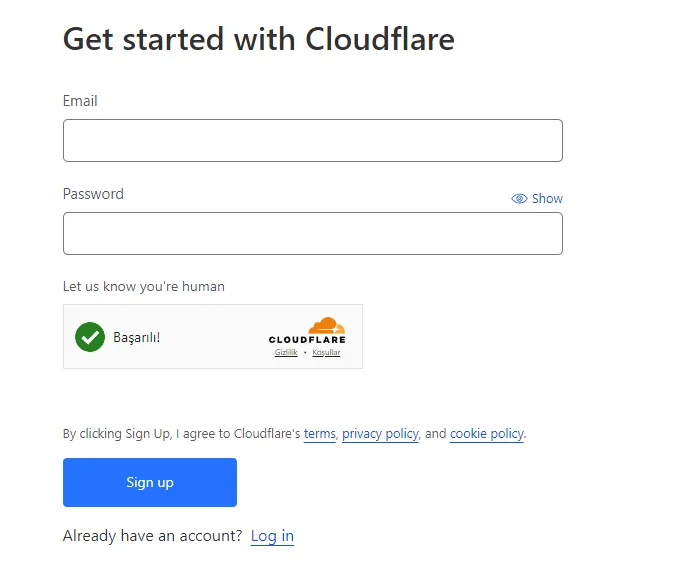Viewport: 696px width, 582px height.
Task: Focus the Email input field
Action: [312, 141]
